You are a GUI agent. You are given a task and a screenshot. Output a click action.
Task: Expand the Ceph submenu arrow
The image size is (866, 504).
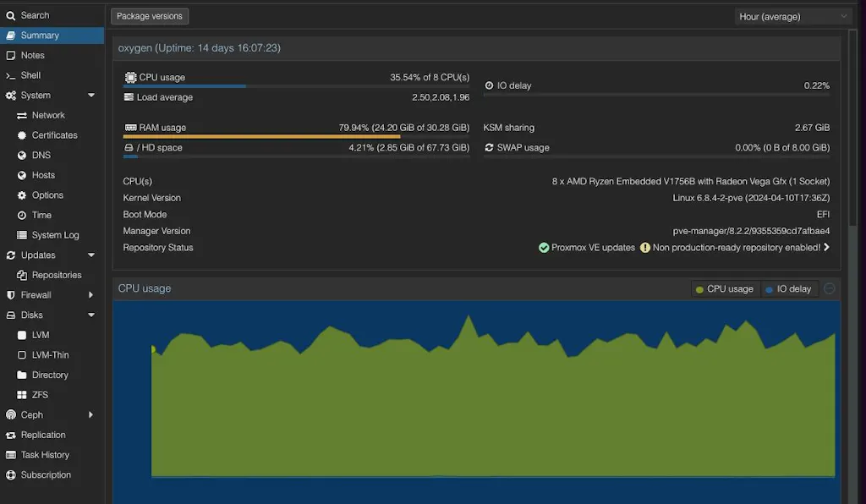91,415
